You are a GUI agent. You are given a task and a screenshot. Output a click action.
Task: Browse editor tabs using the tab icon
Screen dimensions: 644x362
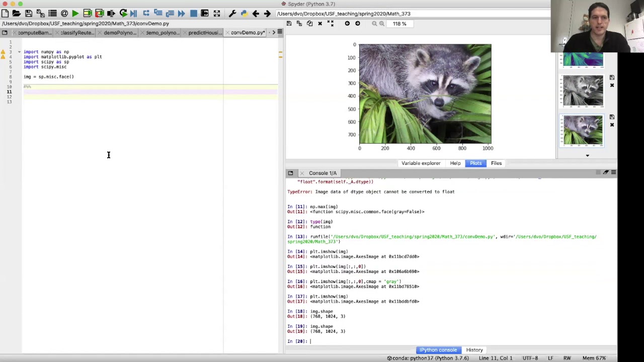pyautogui.click(x=5, y=33)
